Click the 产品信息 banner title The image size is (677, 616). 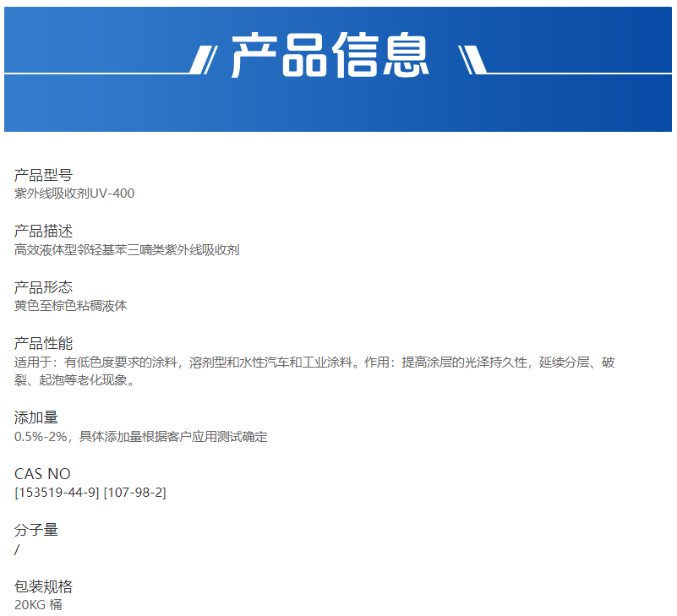330,57
